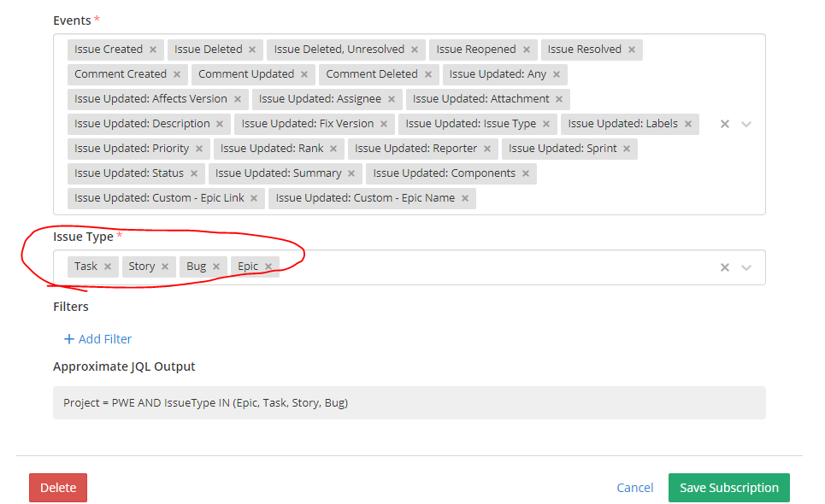Image resolution: width=825 pixels, height=504 pixels.
Task: Remove the Story issue type tag
Action: click(164, 266)
